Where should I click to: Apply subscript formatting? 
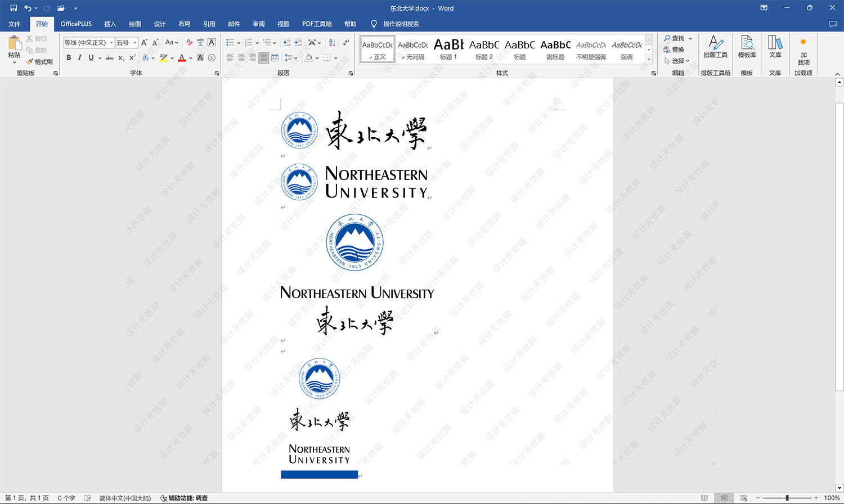click(122, 57)
